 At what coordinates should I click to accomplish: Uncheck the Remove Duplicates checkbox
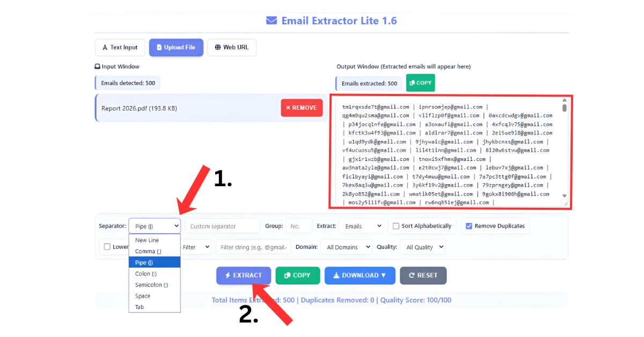tap(469, 226)
